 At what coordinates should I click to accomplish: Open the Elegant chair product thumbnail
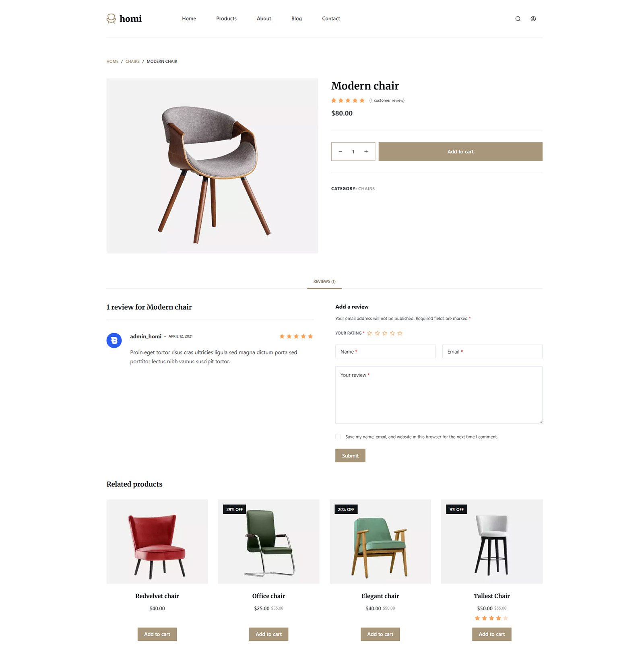pyautogui.click(x=380, y=541)
